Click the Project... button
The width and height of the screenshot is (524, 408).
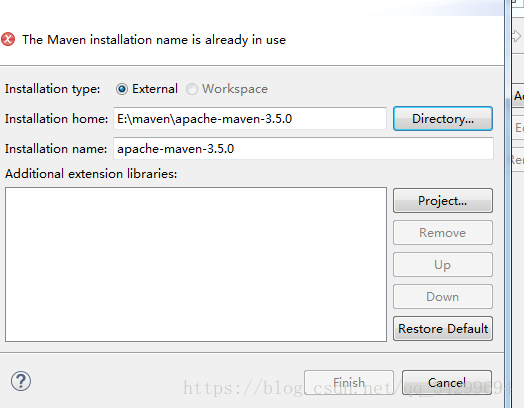click(x=443, y=200)
